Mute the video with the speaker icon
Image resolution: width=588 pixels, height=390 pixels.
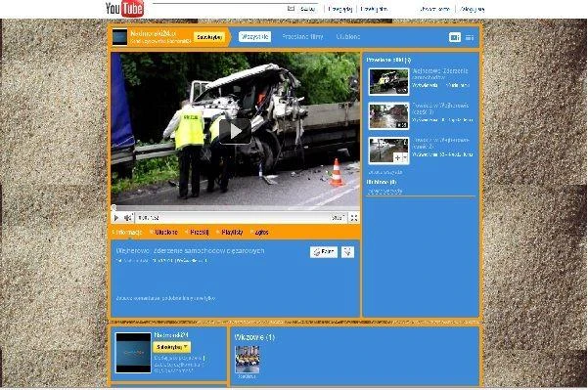tap(128, 218)
